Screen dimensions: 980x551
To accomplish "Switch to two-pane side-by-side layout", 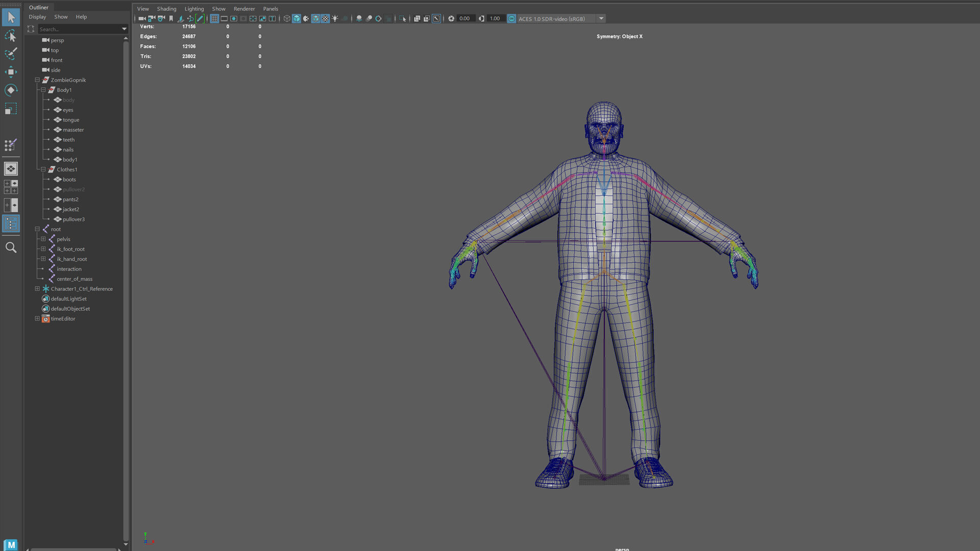I will click(x=11, y=205).
